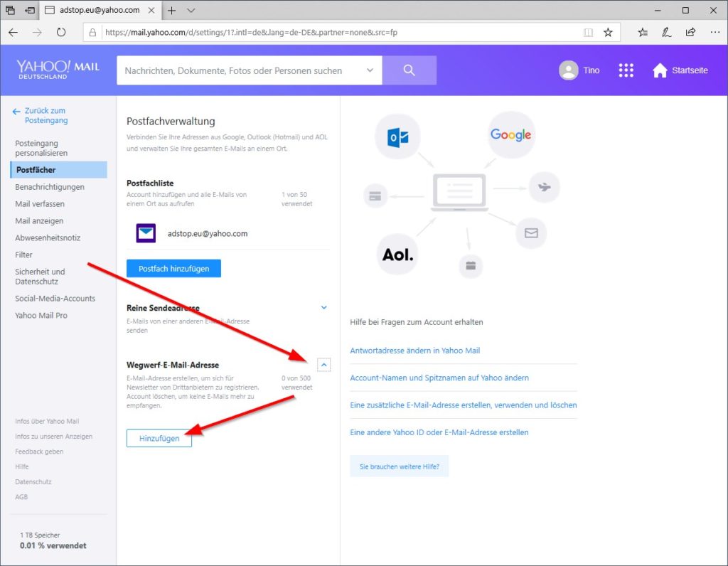Screen dimensions: 728x566
Task: Click set these tabs aside icon
Action: coord(30,10)
